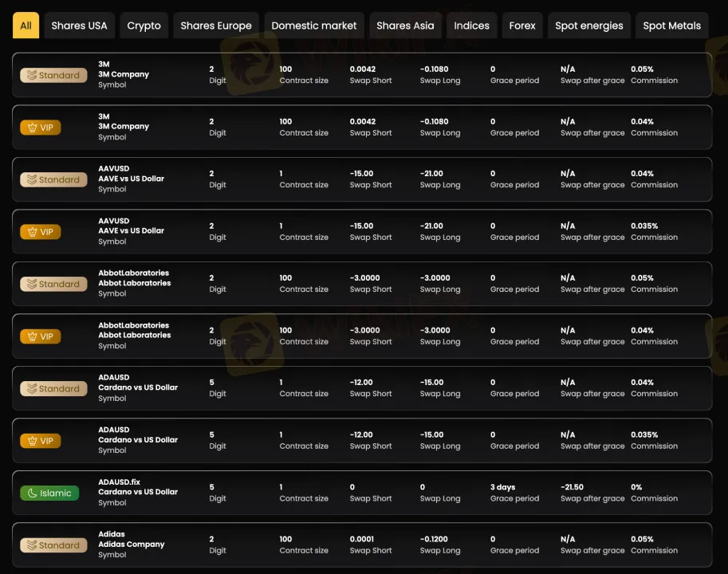This screenshot has height=574, width=728.
Task: Select the All tab
Action: coord(26,26)
